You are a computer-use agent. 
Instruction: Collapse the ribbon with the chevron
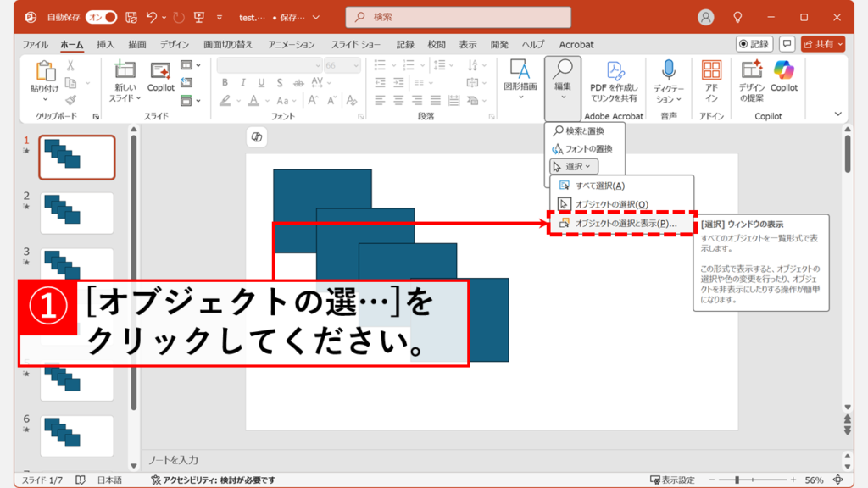[838, 114]
